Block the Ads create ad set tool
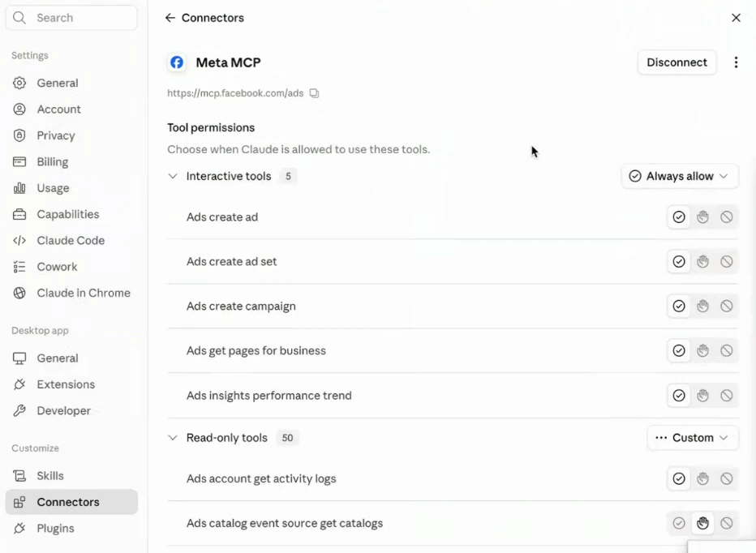The width and height of the screenshot is (756, 553). (727, 261)
